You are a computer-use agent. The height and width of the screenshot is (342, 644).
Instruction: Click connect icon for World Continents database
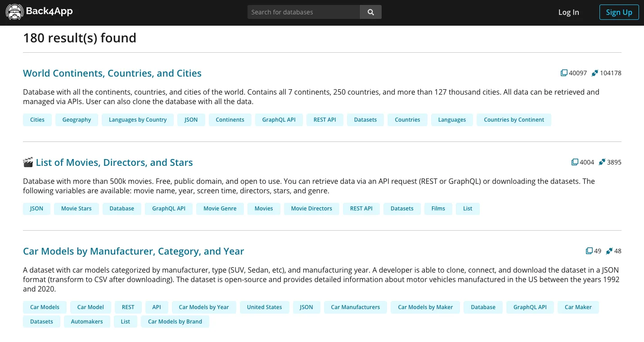(x=594, y=73)
